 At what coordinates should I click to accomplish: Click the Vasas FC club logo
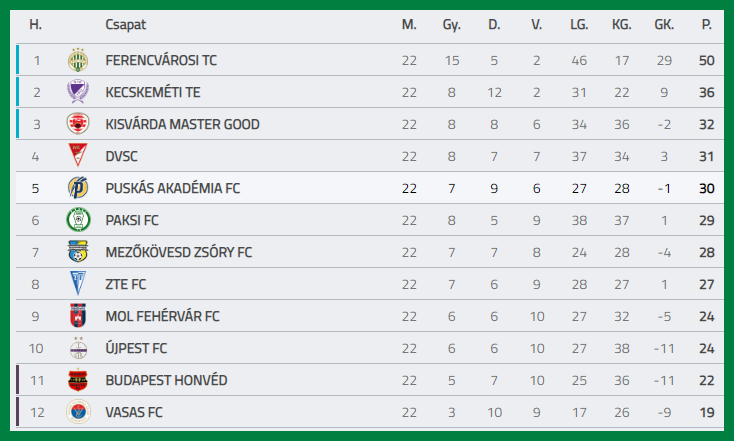click(x=78, y=412)
